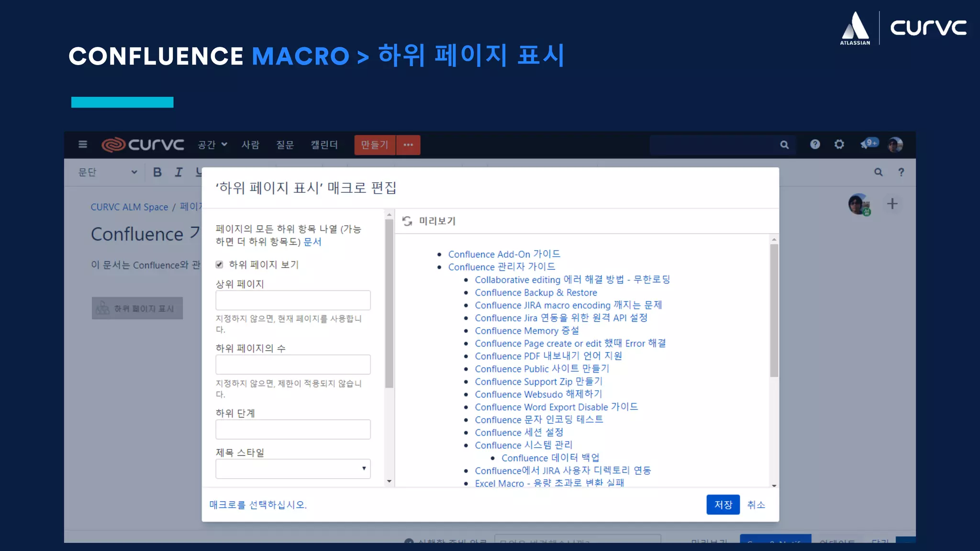
Task: Toggle Italic formatting in editor toolbar
Action: point(178,172)
